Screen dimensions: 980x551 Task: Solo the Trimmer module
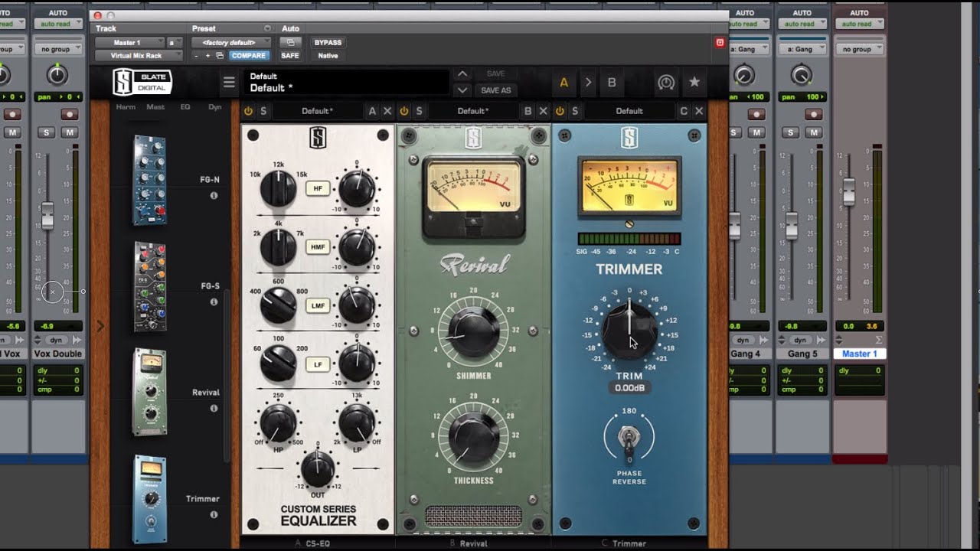pyautogui.click(x=575, y=111)
